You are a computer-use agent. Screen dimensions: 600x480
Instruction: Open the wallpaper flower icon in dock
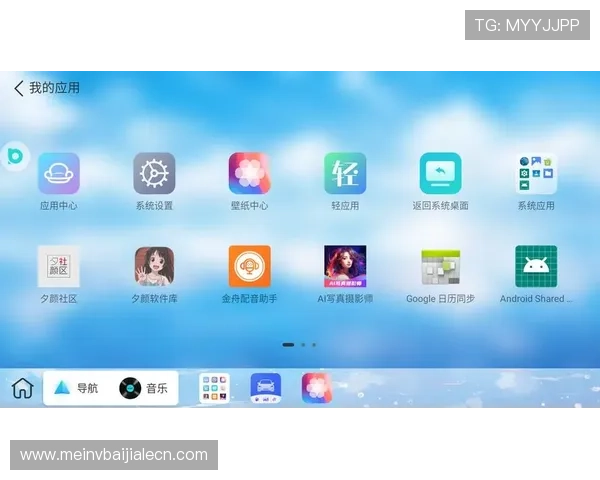tap(316, 388)
